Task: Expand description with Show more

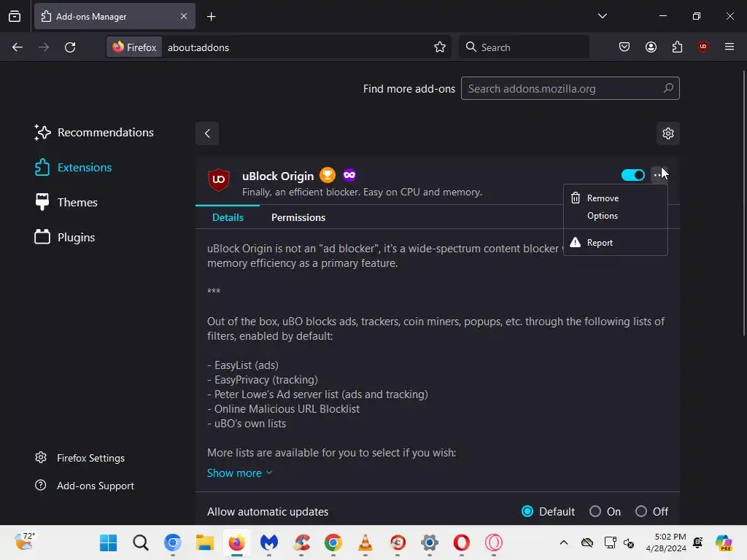Action: tap(239, 472)
